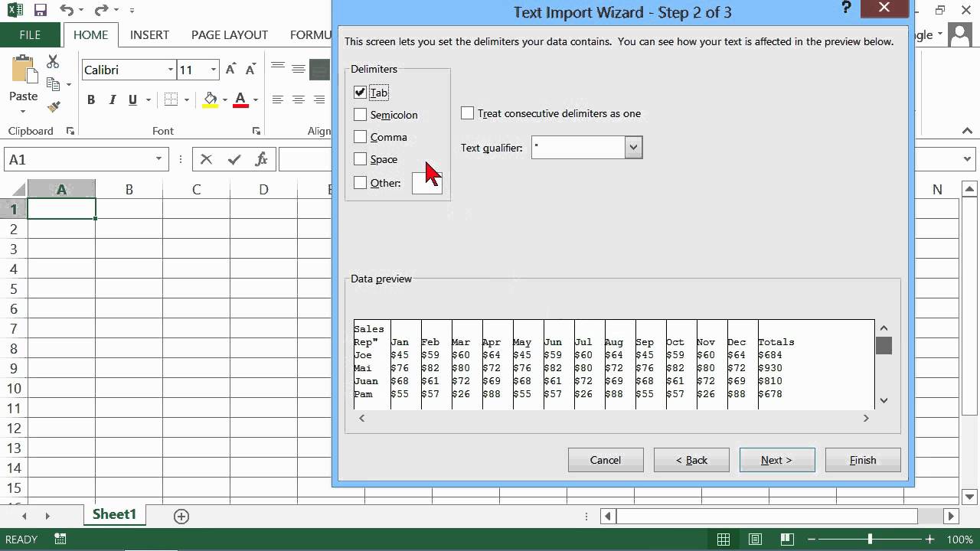Confirm formula bar entry check mark
Viewport: 980px width, 551px height.
coord(234,159)
